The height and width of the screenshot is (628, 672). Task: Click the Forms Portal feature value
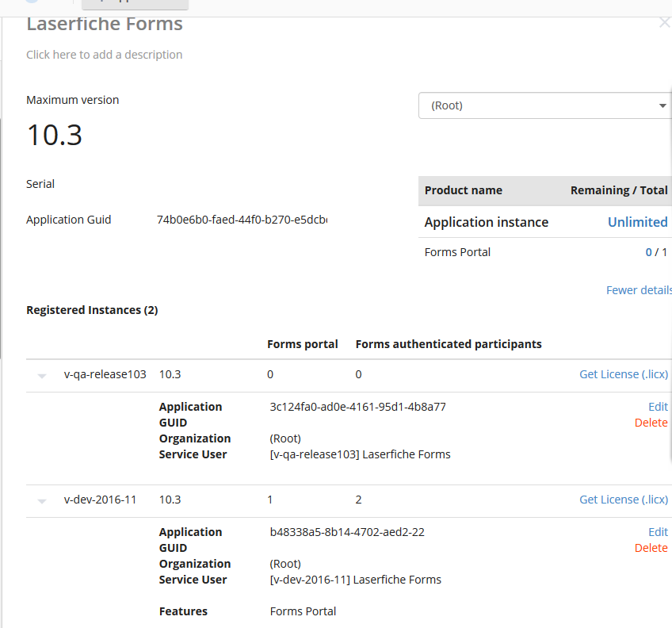click(x=303, y=611)
